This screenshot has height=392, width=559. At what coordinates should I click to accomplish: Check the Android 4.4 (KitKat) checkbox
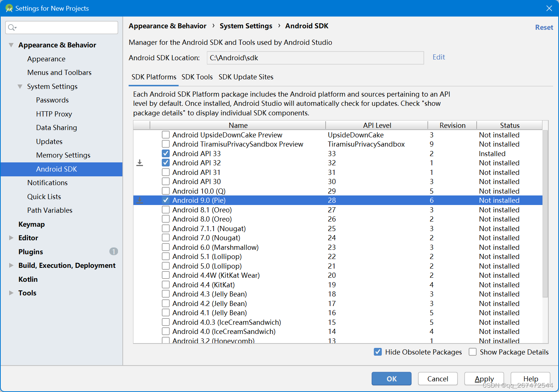(166, 285)
